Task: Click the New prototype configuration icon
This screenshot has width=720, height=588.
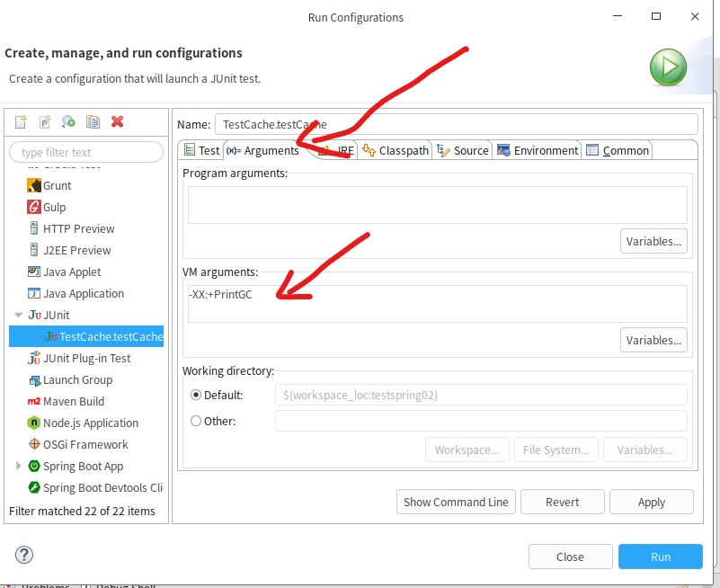Action: coord(45,121)
